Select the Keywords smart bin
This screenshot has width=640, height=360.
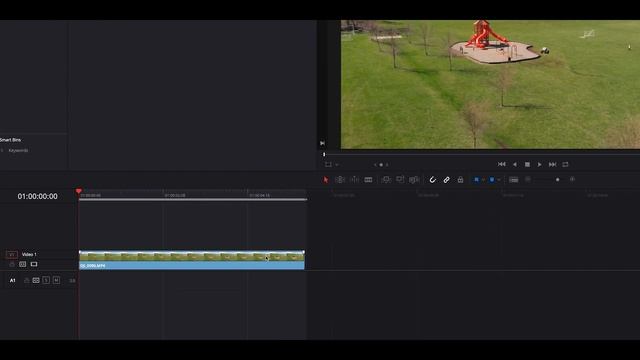point(18,151)
